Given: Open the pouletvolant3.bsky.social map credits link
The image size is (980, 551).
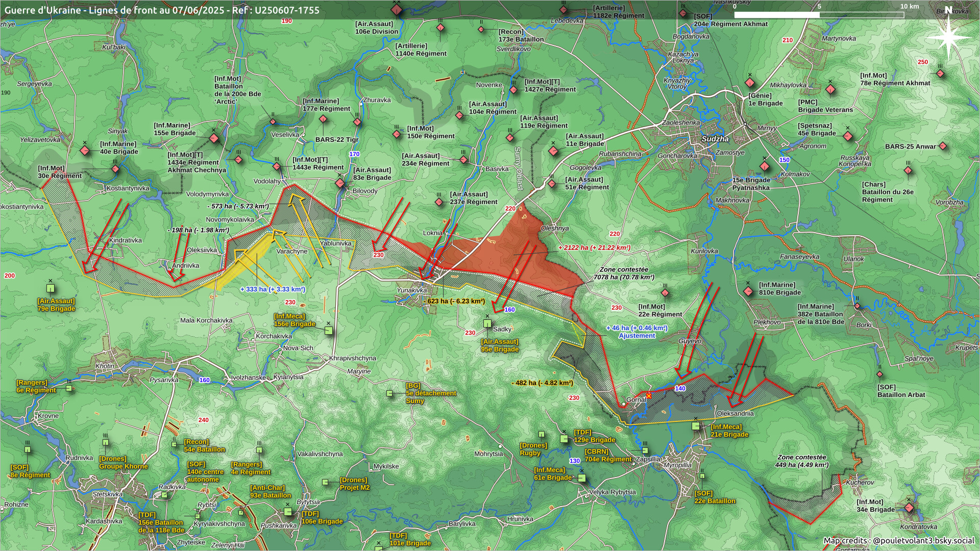Looking at the screenshot, I should coord(923,540).
